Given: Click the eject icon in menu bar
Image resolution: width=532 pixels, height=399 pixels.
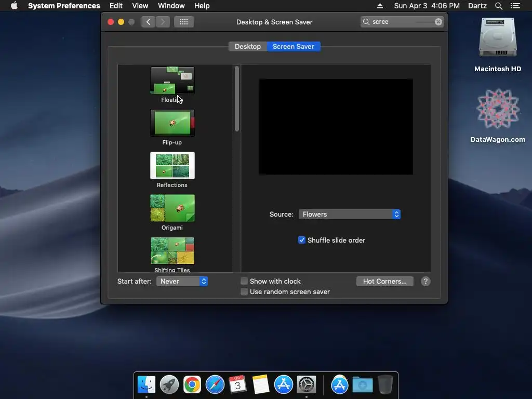Looking at the screenshot, I should [380, 6].
